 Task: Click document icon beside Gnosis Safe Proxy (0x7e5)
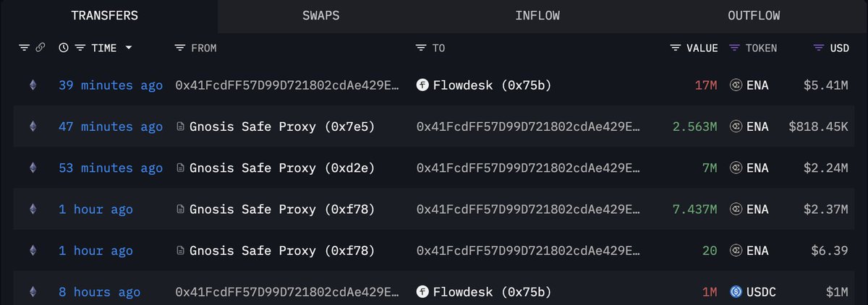181,126
